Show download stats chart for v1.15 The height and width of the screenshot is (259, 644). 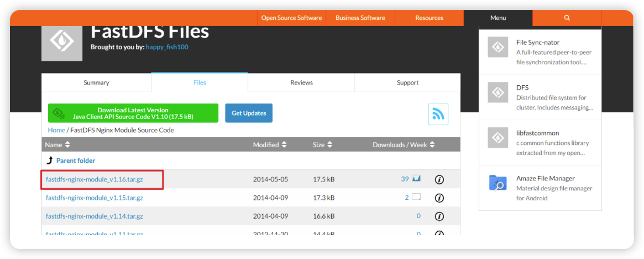[x=416, y=197]
